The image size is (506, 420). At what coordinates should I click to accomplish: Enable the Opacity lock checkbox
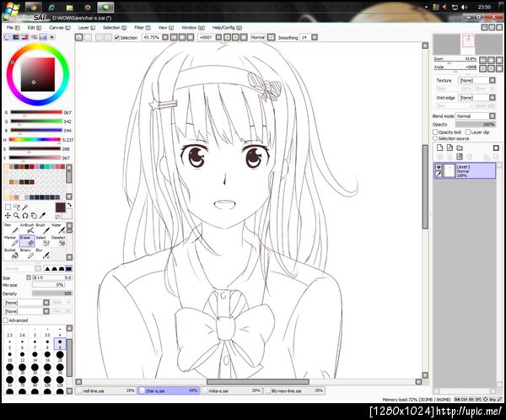click(x=435, y=132)
